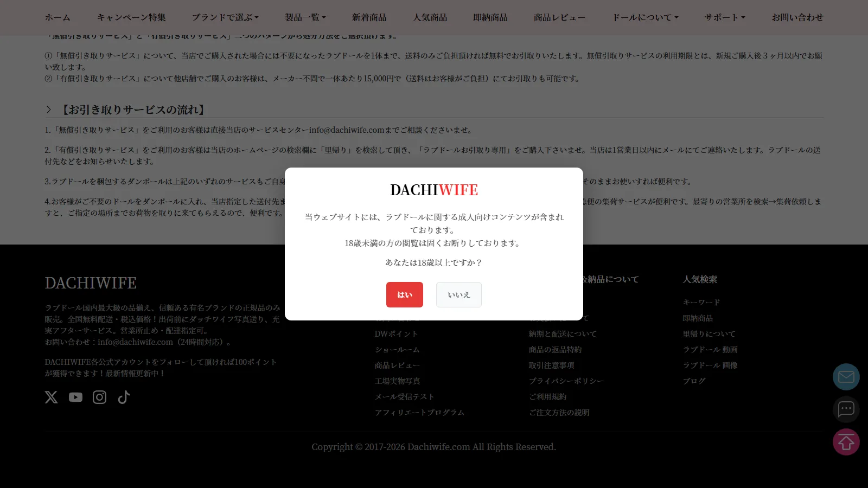Viewport: 868px width, 488px height.
Task: Open the TikTok social icon
Action: click(x=124, y=397)
